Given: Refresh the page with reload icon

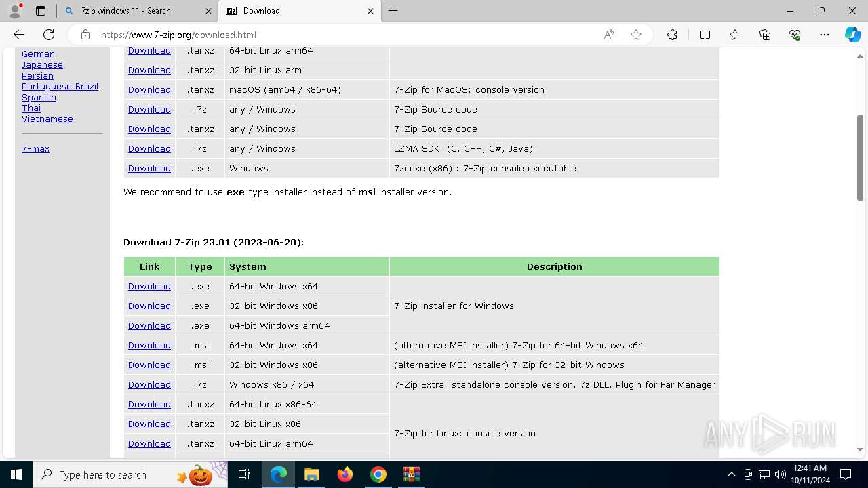Looking at the screenshot, I should coord(49,35).
